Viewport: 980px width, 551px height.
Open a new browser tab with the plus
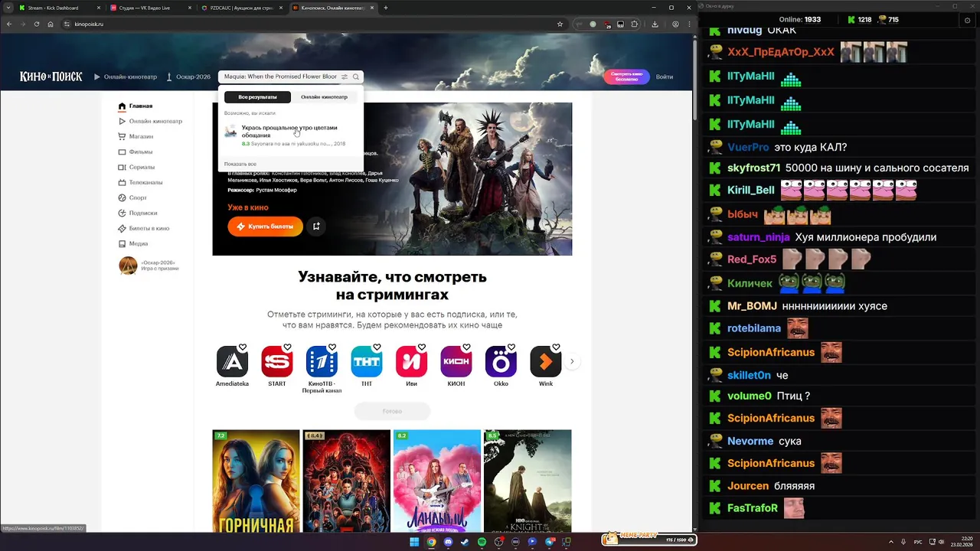tap(386, 8)
